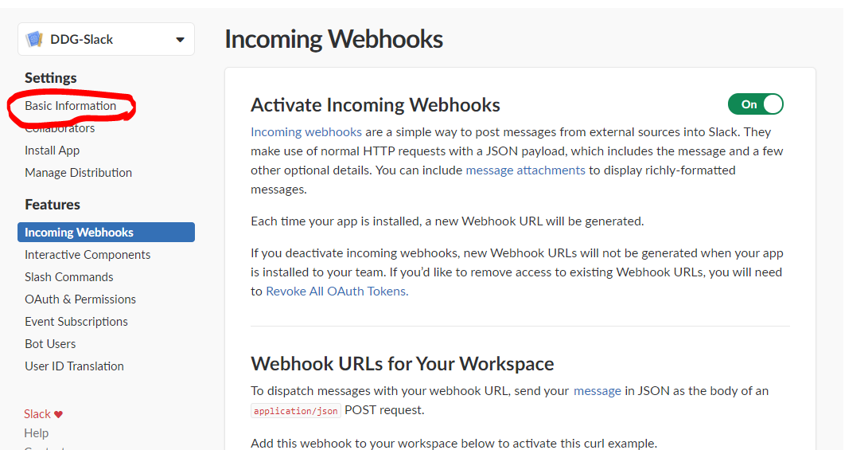This screenshot has height=450, width=868.
Task: Click the message link in Webhook URLs section
Action: point(597,391)
